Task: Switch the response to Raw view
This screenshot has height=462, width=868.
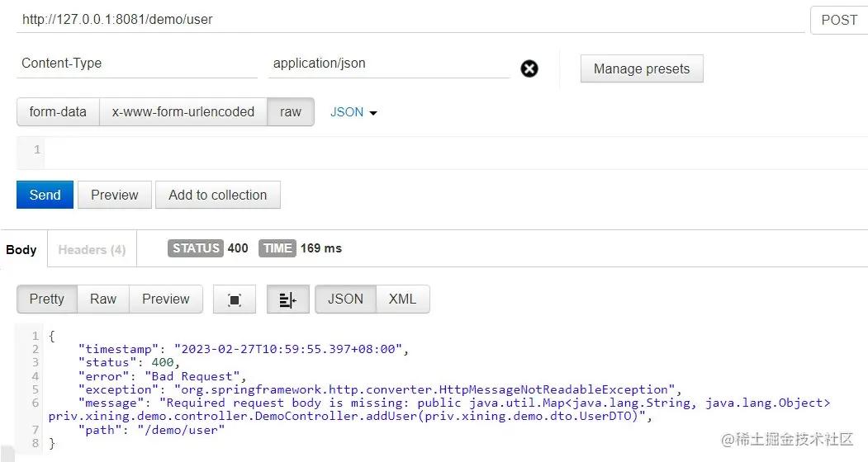Action: pyautogui.click(x=103, y=299)
